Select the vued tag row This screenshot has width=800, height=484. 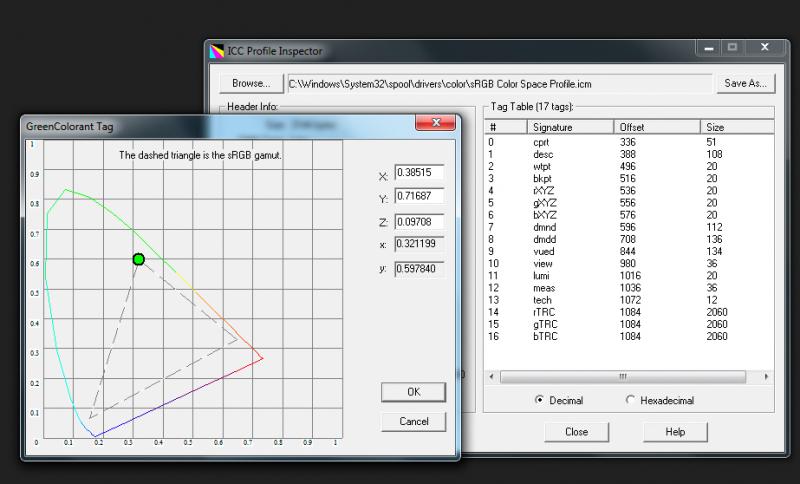tap(629, 251)
